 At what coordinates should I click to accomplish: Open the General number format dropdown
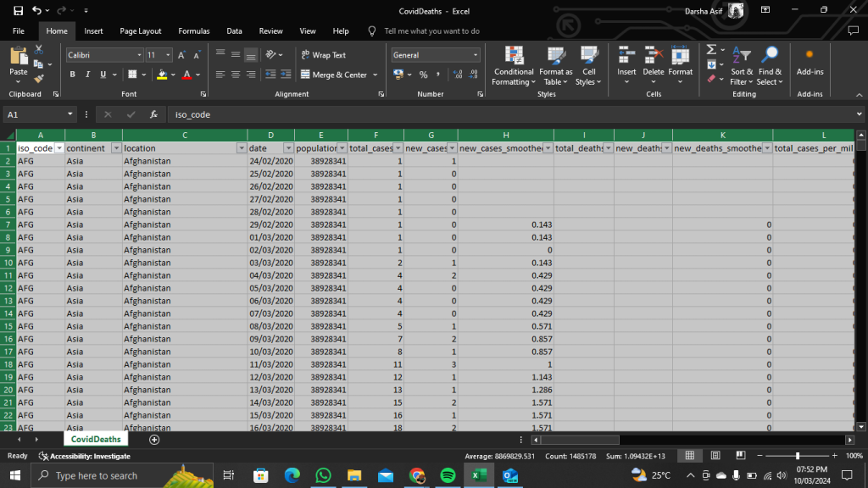(x=476, y=55)
